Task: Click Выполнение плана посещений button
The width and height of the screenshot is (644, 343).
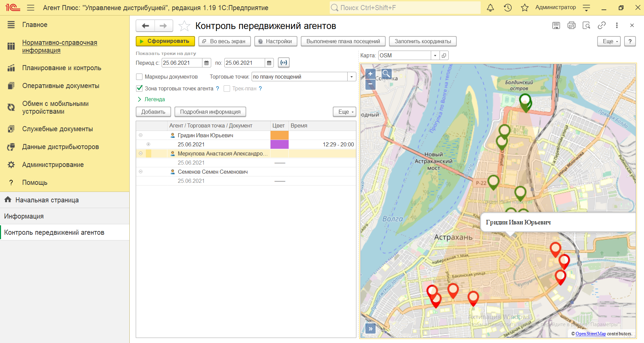Action: coord(343,41)
